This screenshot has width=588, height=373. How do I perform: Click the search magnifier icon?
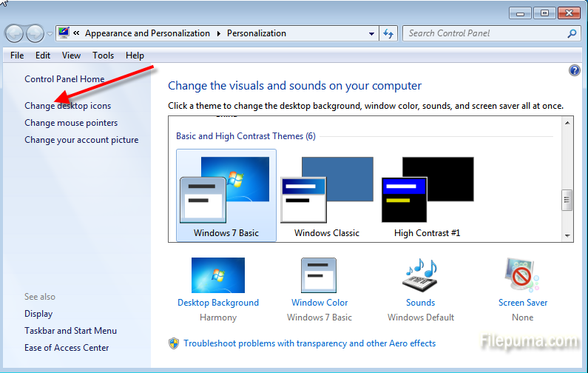pos(572,33)
